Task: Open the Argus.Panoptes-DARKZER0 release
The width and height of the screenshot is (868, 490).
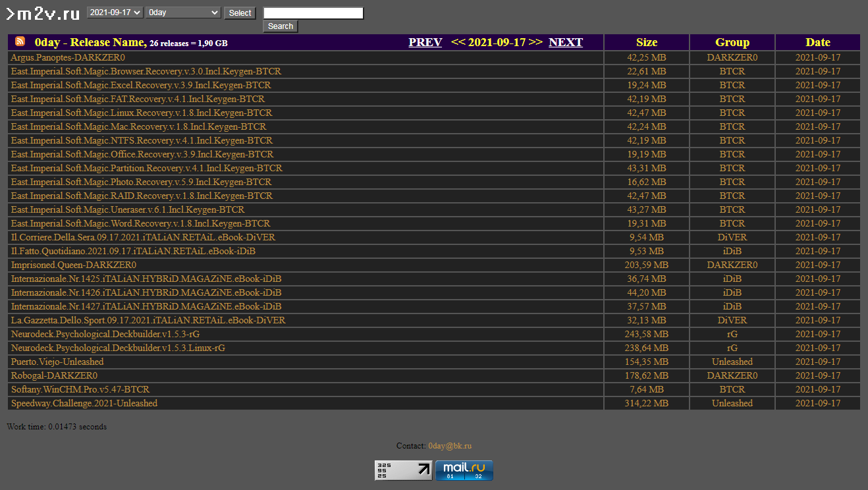Action: pos(68,57)
